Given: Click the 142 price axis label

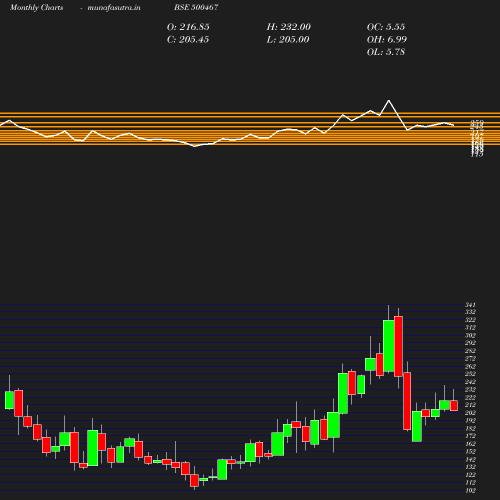Looking at the screenshot, I should click(x=470, y=459).
